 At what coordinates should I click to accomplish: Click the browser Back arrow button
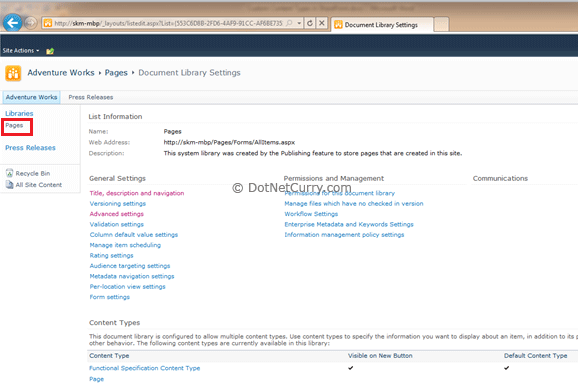coord(12,23)
